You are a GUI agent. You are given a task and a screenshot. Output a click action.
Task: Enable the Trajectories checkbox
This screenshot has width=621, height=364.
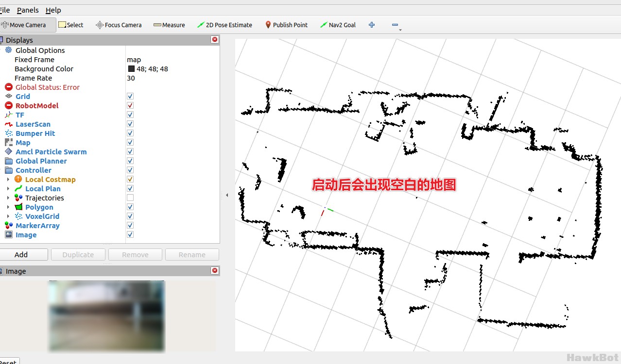(130, 198)
